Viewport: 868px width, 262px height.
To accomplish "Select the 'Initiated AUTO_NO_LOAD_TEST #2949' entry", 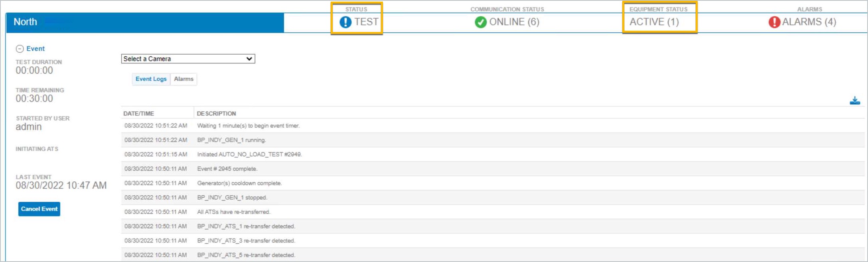I will [493, 154].
